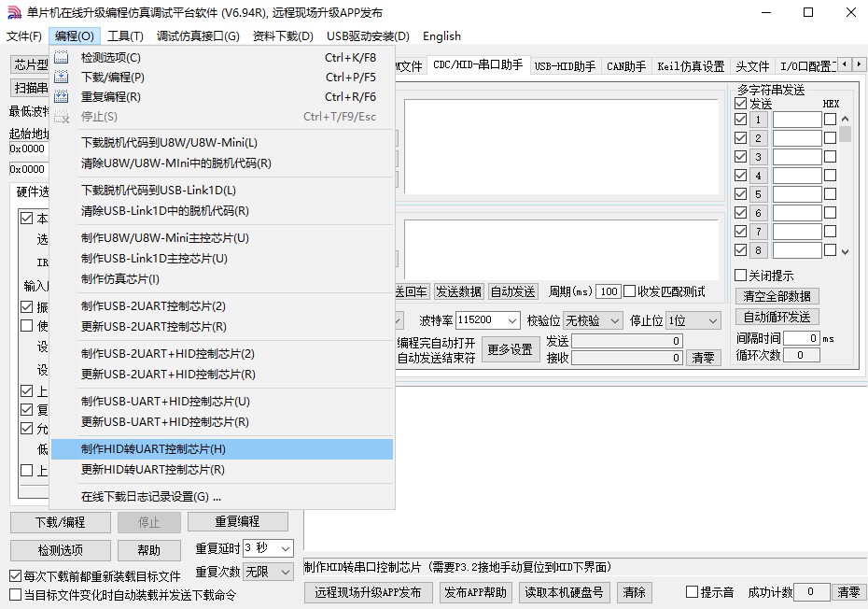
Task: Toggle 每次下载前都重新装载目标文件 checkbox
Action: tap(16, 576)
